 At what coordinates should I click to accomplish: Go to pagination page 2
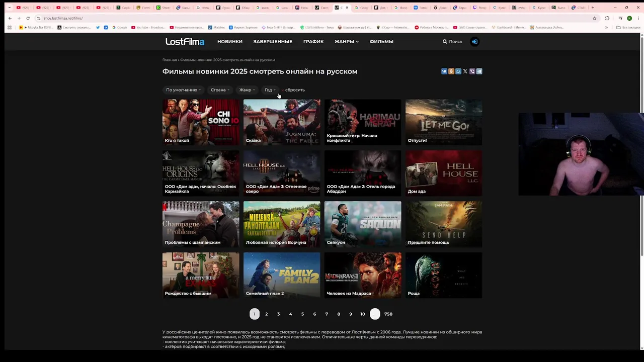click(266, 314)
